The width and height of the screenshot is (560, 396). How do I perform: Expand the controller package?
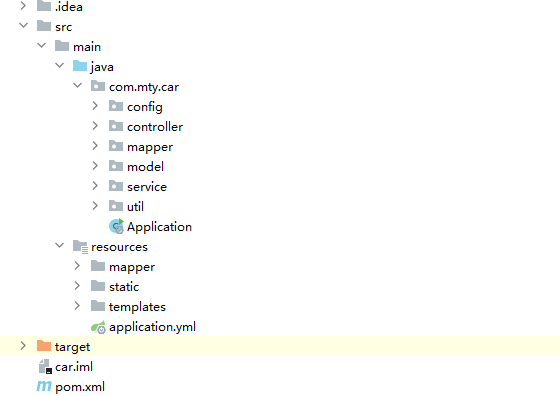coord(95,126)
